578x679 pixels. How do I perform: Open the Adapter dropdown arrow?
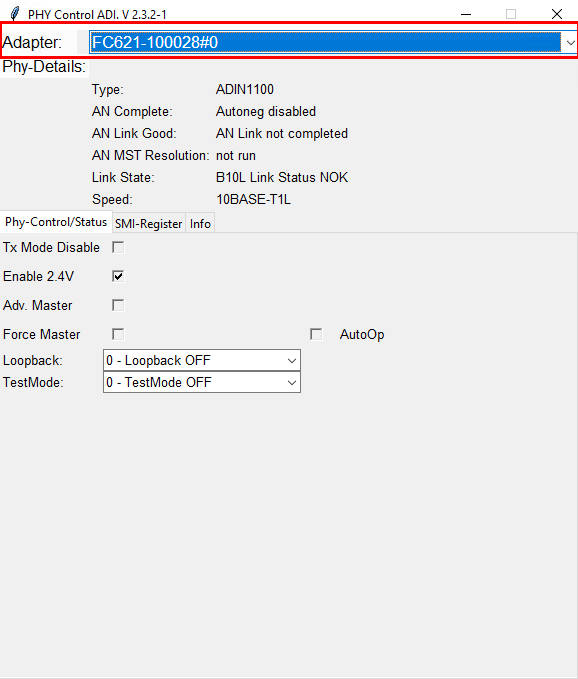pos(570,42)
